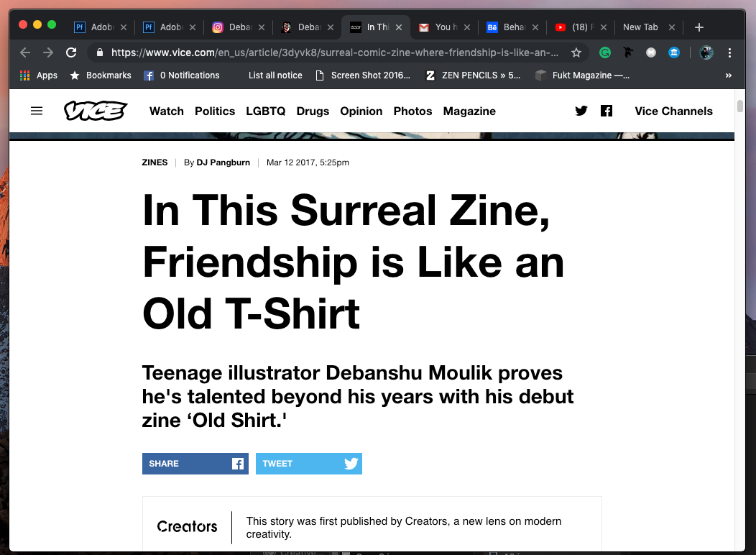
Task: Open the blue building extension icon
Action: pyautogui.click(x=674, y=52)
